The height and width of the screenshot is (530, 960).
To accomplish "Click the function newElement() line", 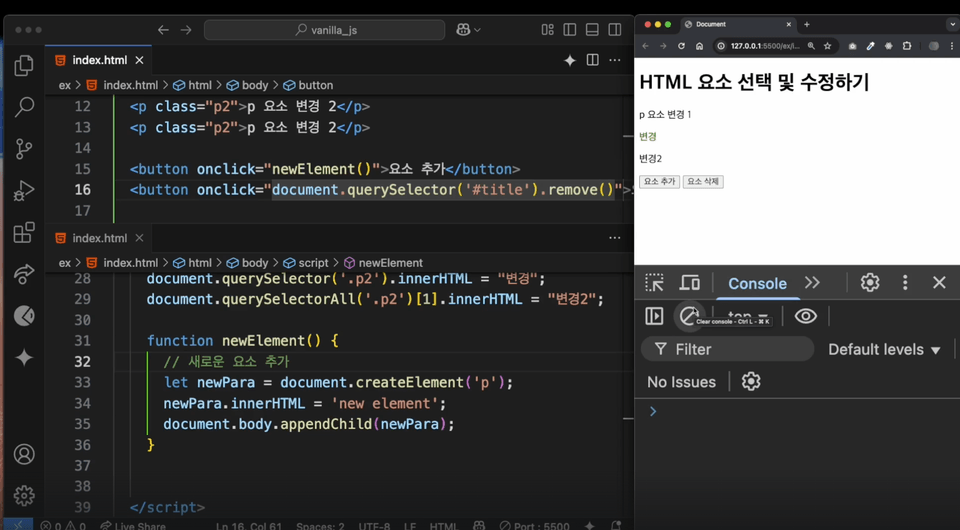I will point(242,340).
